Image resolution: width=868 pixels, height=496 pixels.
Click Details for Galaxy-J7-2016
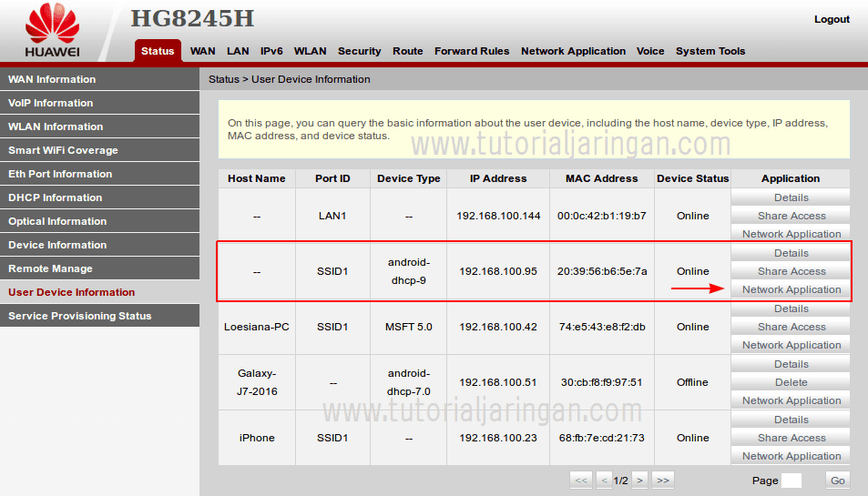(791, 364)
